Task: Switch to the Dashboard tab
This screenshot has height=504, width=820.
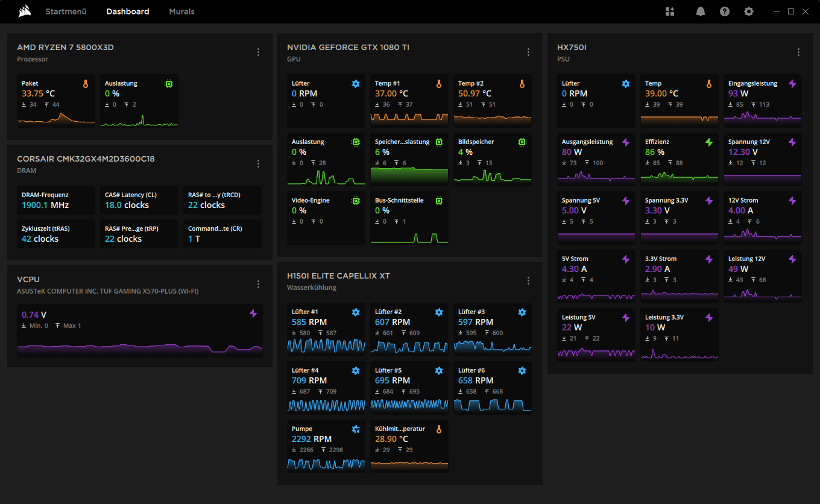Action: click(x=128, y=11)
